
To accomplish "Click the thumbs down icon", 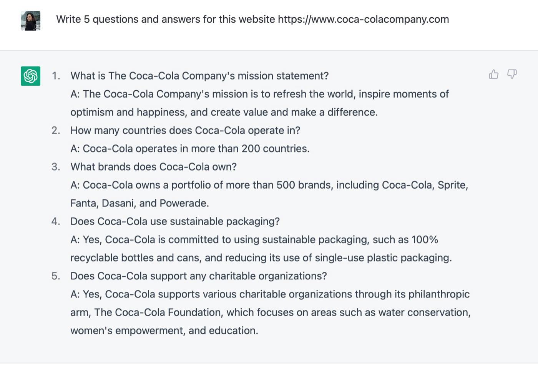I will pyautogui.click(x=512, y=74).
